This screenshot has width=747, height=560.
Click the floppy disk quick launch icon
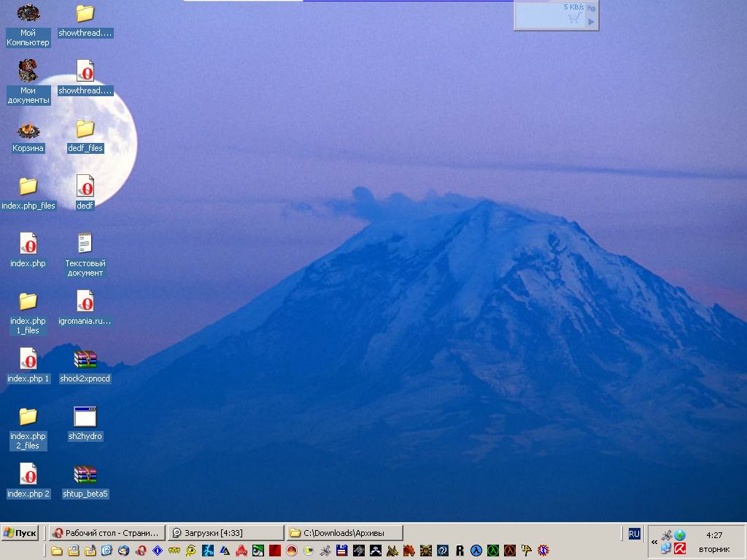point(341,551)
